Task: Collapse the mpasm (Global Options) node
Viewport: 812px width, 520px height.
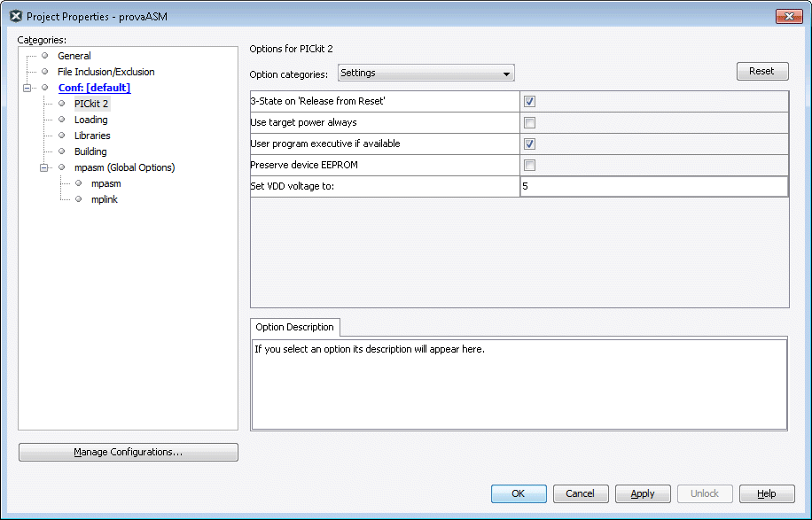Action: (44, 167)
